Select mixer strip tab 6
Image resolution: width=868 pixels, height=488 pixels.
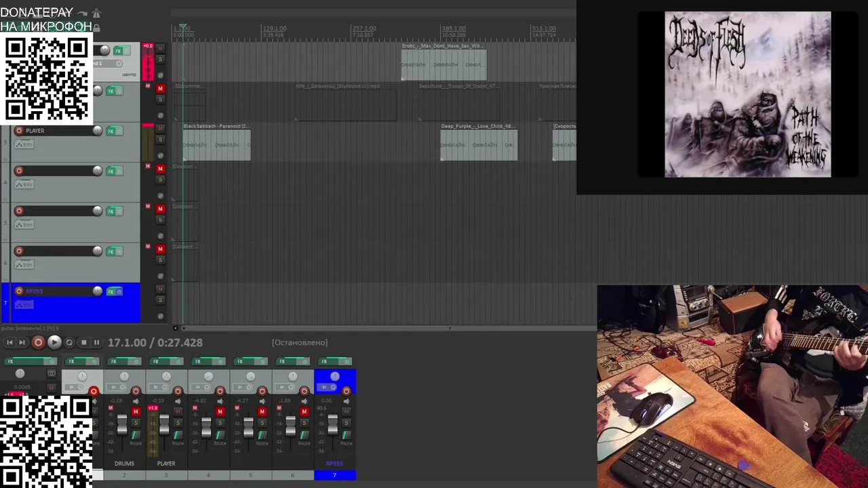click(x=292, y=476)
